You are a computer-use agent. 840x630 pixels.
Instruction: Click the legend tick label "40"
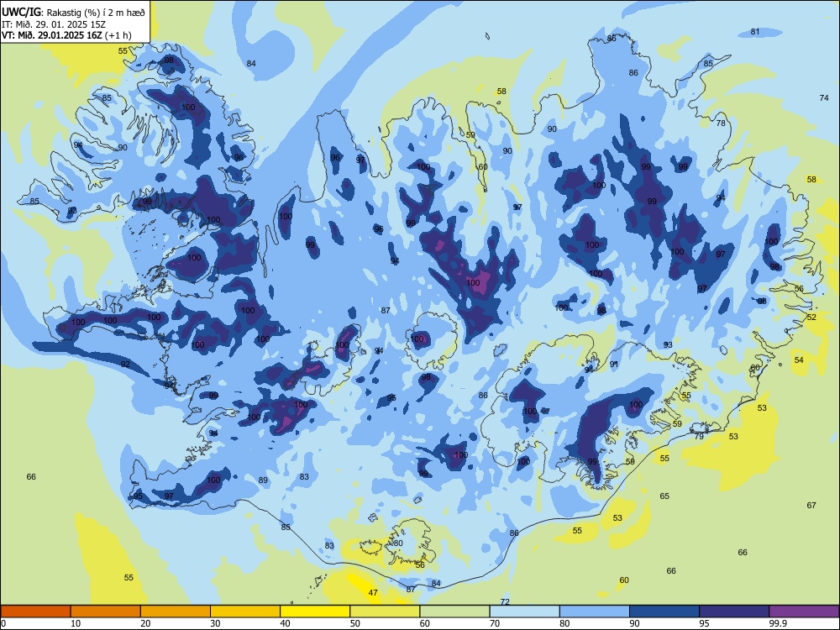[285, 623]
